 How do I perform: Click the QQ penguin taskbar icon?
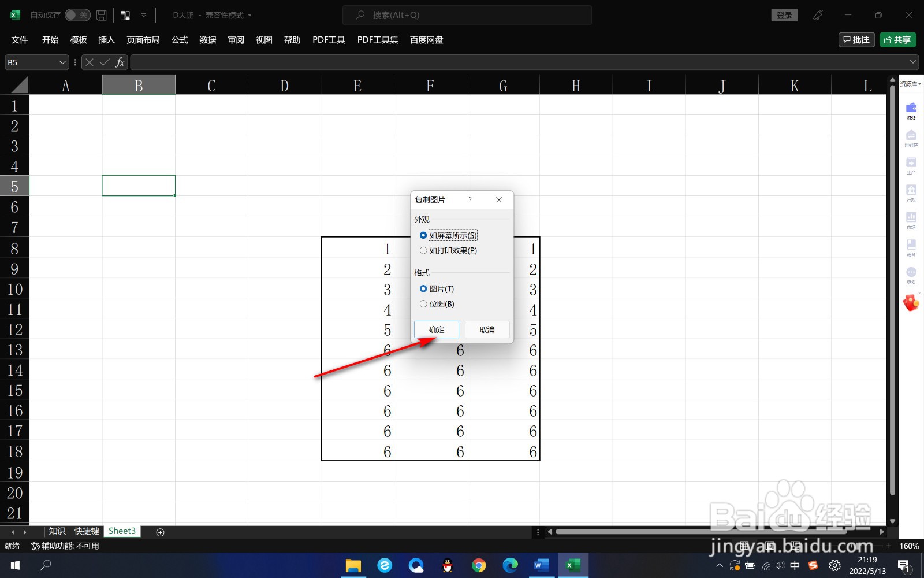tap(448, 565)
